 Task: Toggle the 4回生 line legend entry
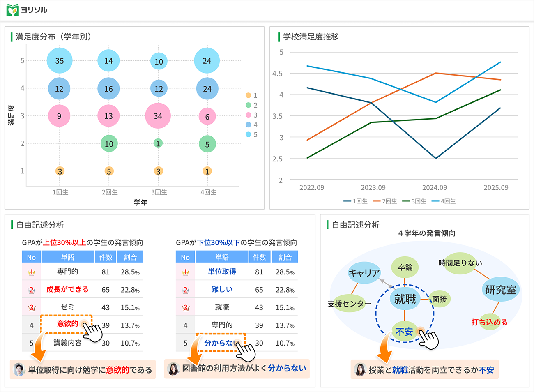click(444, 201)
